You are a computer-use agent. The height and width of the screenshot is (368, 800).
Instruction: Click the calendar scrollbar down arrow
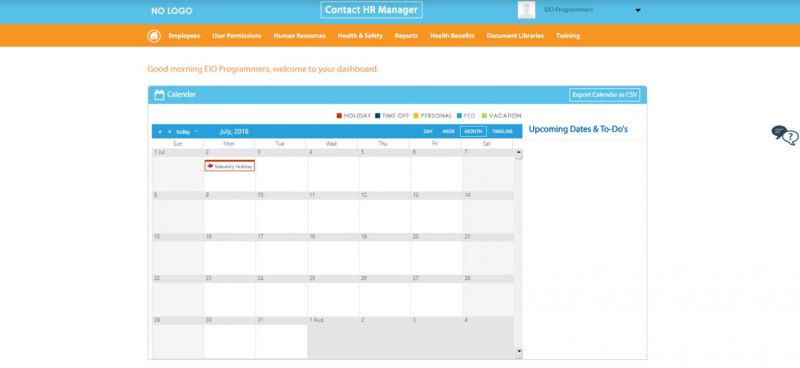tap(519, 352)
